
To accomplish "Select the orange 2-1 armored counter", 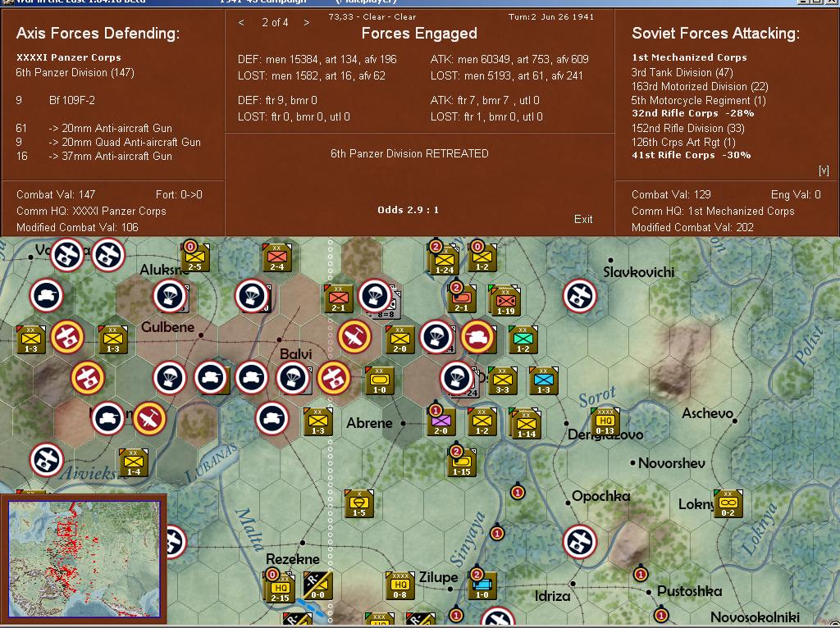I will coord(462,298).
